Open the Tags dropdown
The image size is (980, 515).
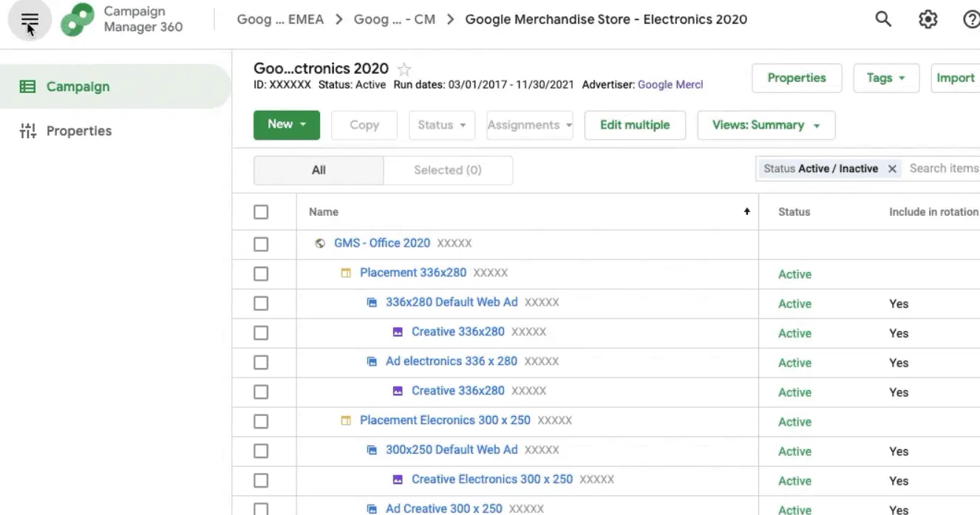[x=887, y=78]
